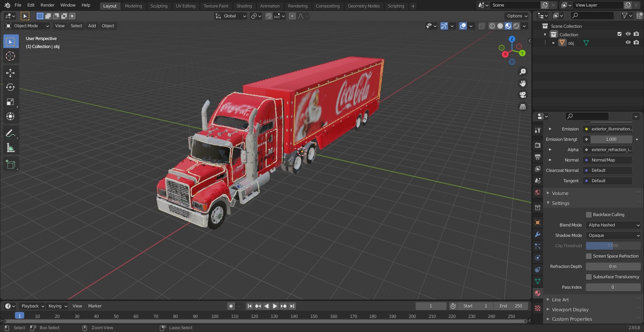Screen dimensions: 644x332
Task: Click the pan view hand icon
Action: [522, 83]
